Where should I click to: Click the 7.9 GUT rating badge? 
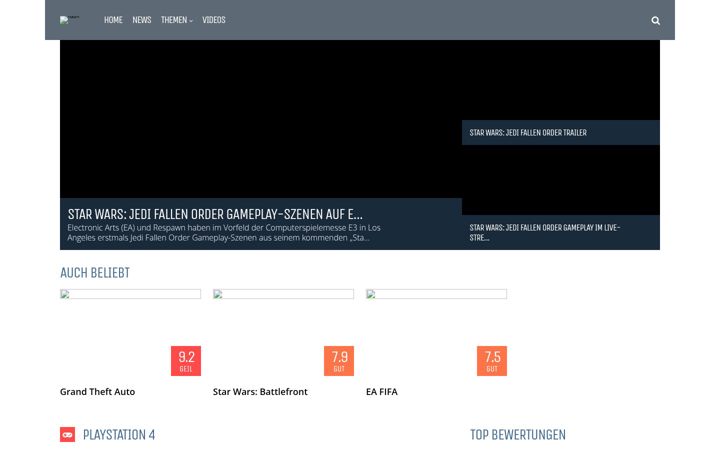point(339,361)
